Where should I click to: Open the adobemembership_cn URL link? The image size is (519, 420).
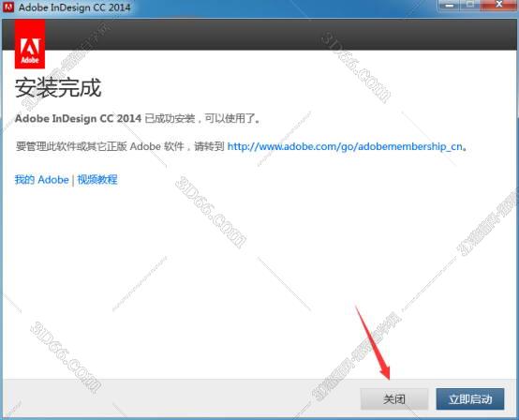(x=345, y=146)
